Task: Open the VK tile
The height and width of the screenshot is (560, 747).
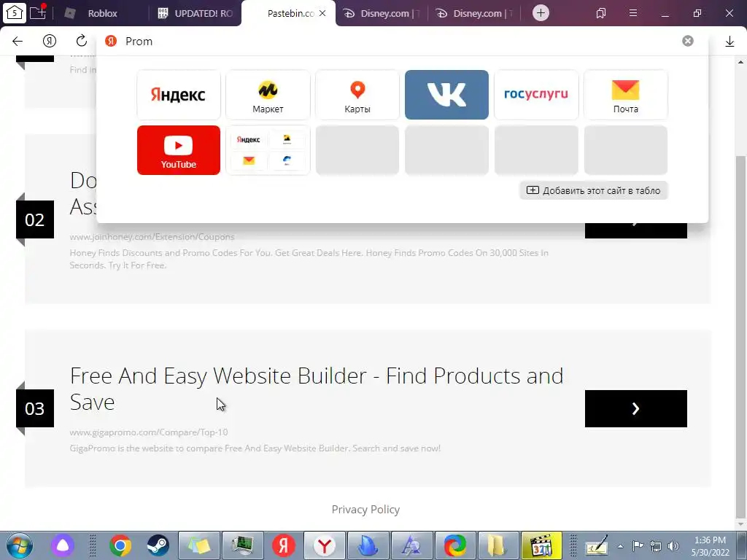Action: pos(446,95)
